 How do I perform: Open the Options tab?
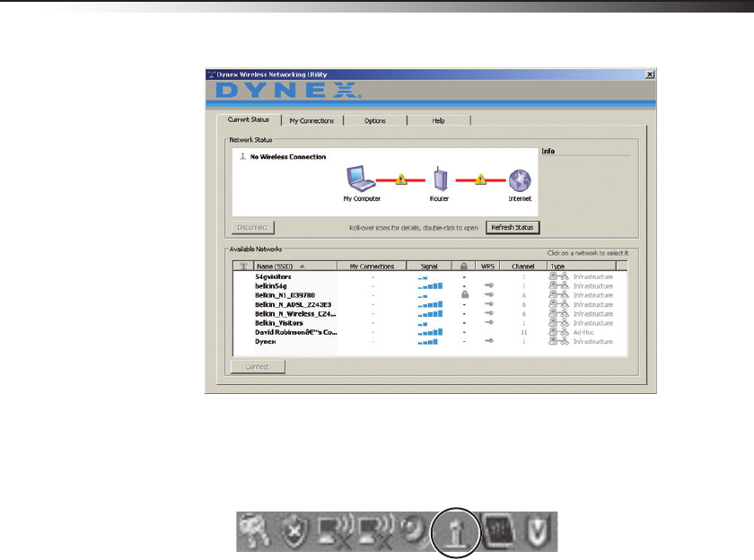pos(375,120)
